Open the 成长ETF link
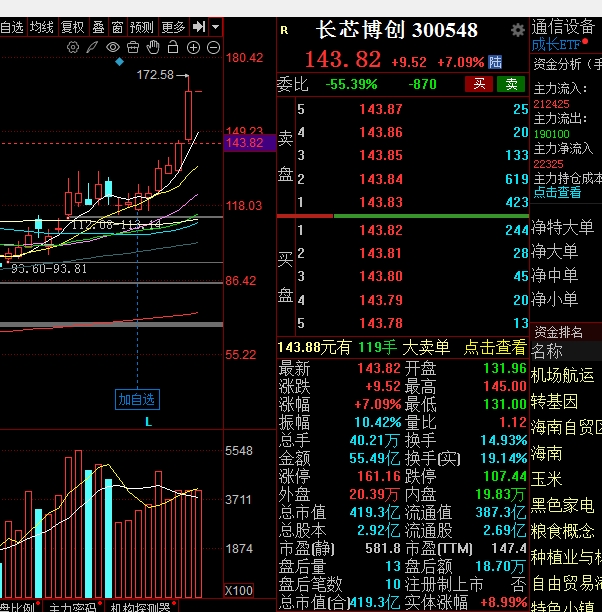The width and height of the screenshot is (602, 612). click(x=556, y=45)
